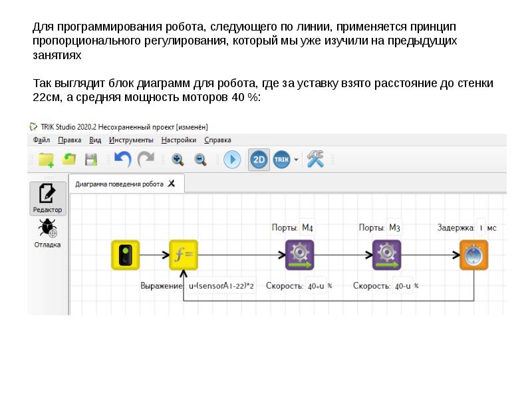The width and height of the screenshot is (532, 399).
Task: Zoom out of the diagram
Action: 200,160
